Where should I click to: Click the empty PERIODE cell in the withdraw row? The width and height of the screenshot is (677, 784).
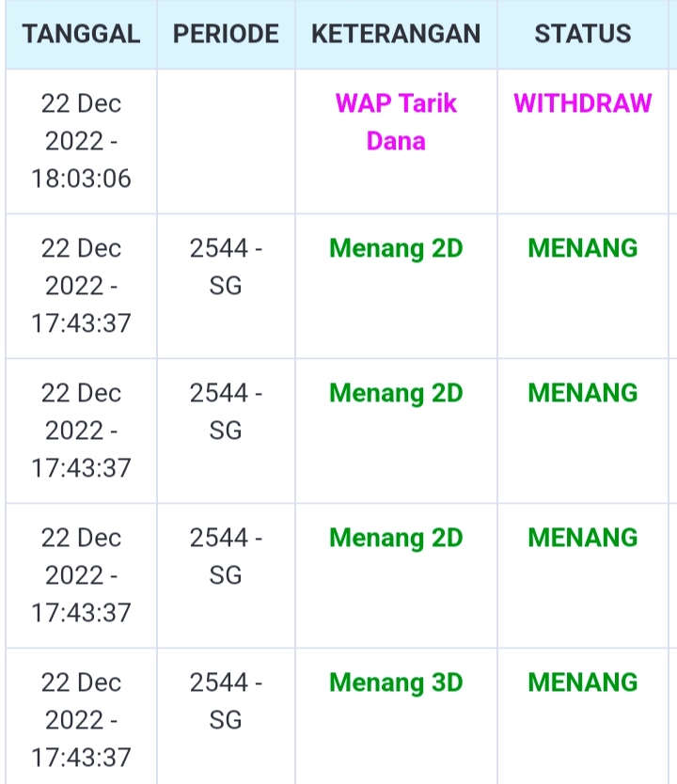click(x=226, y=141)
